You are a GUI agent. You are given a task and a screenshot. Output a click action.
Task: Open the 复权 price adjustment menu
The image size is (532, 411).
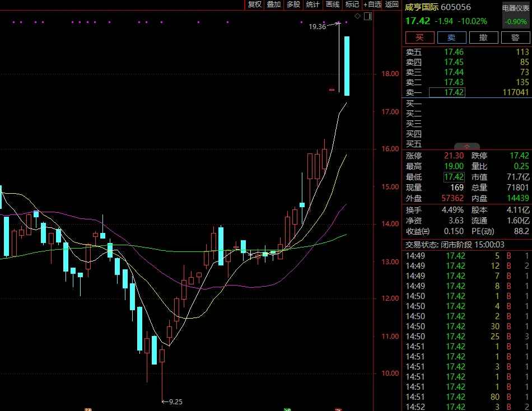coord(254,4)
